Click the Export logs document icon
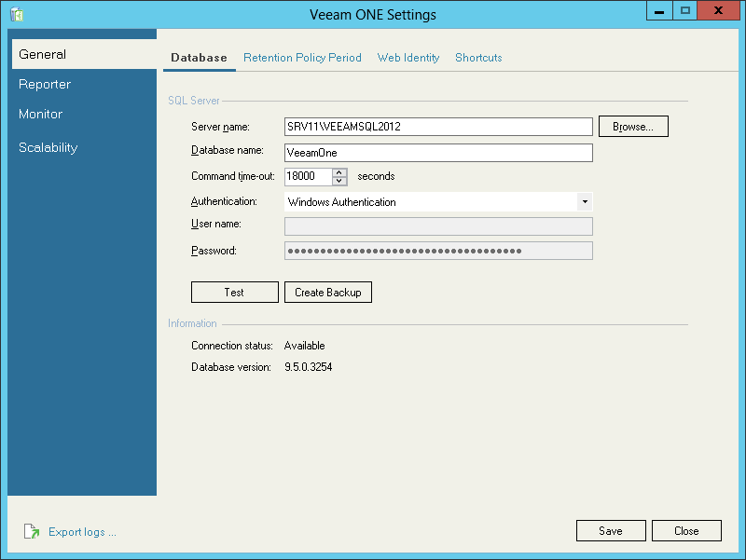 click(x=32, y=531)
